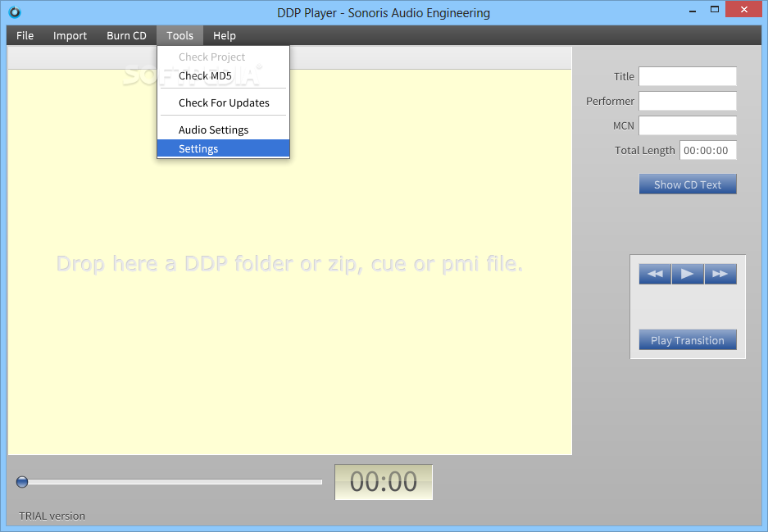This screenshot has width=768, height=532.
Task: Click the rewind playback button
Action: (x=655, y=274)
